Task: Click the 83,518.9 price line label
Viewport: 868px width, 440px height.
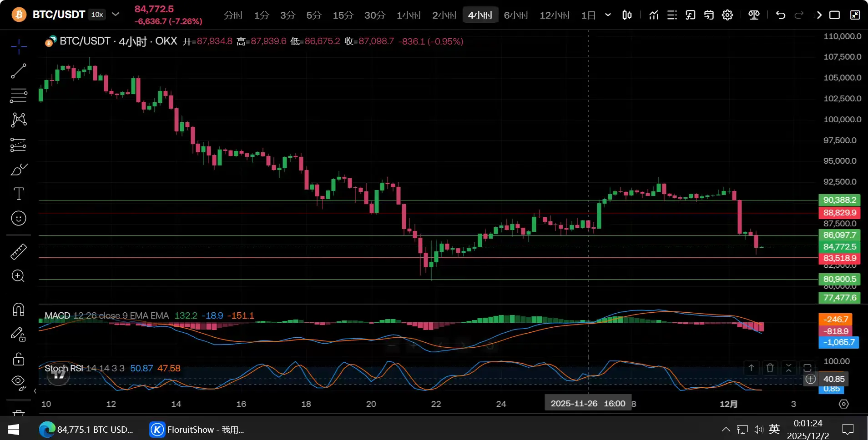Action: (840, 258)
